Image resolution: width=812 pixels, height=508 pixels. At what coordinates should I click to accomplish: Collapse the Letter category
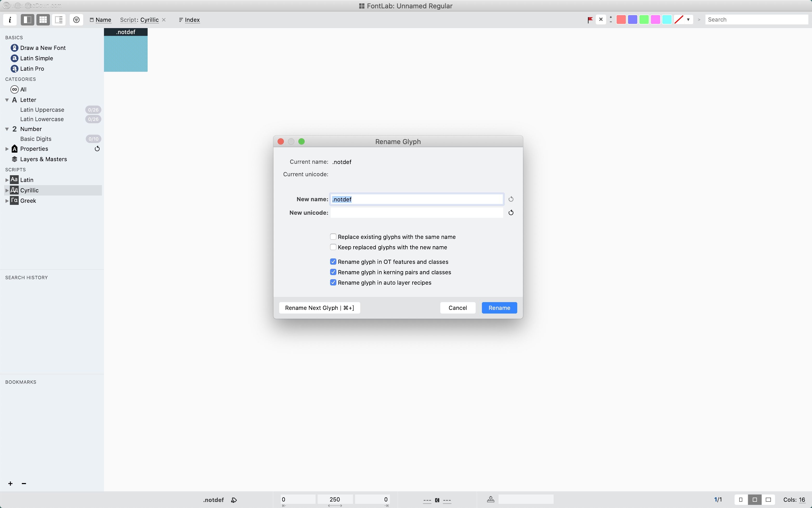pyautogui.click(x=7, y=100)
